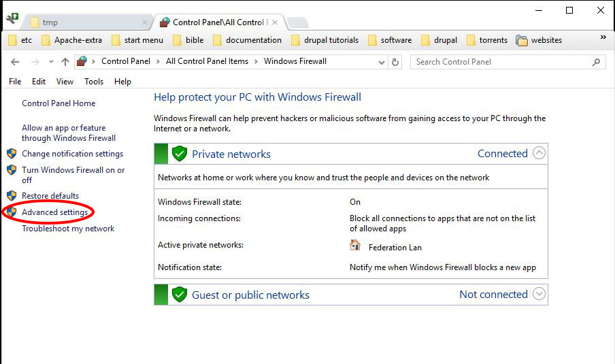Collapse the Private networks section

[x=539, y=153]
